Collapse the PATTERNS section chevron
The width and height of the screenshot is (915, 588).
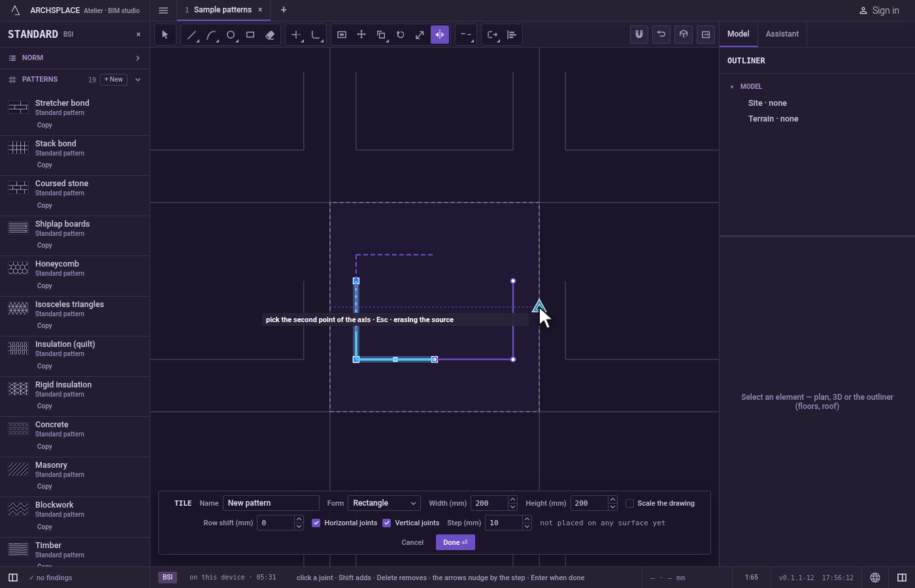138,80
